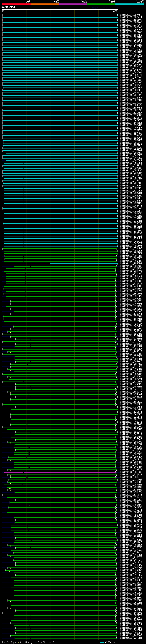Click label UniRef100_O50314
This screenshot has height=644, width=146.
(131, 522)
